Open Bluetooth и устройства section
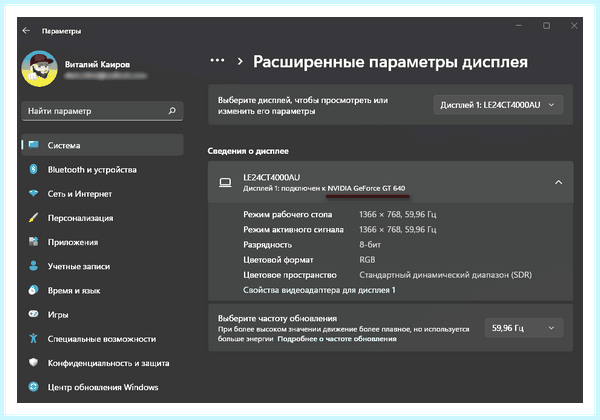 (92, 169)
